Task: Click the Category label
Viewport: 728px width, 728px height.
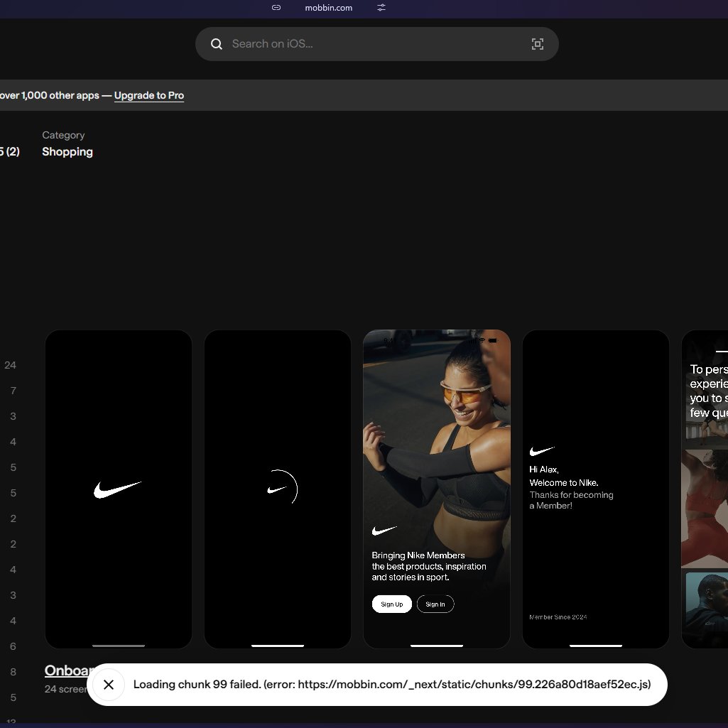Action: (64, 135)
